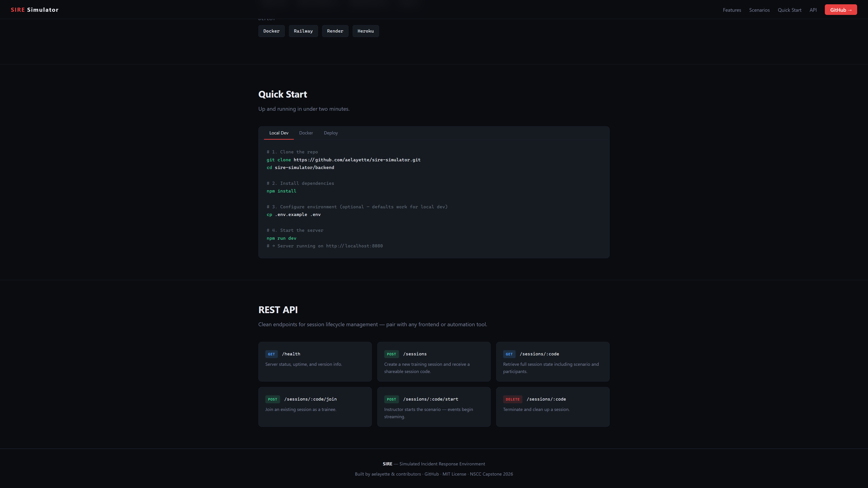
Task: Click the POST badge on /sessions endpoint
Action: [391, 354]
